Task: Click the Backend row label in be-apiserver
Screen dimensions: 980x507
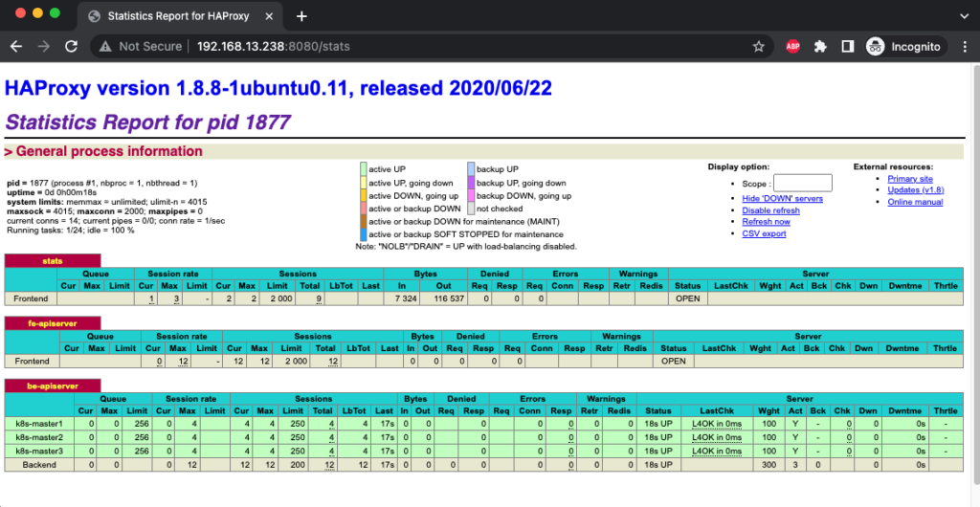Action: pyautogui.click(x=39, y=465)
